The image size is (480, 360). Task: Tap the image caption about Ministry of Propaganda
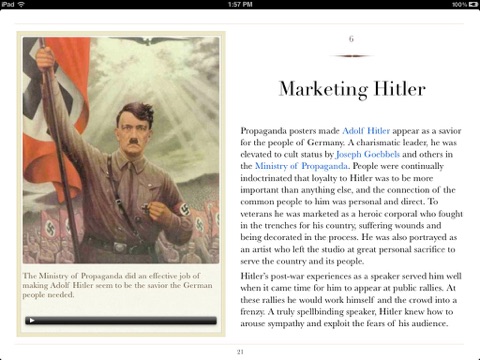[x=117, y=285]
